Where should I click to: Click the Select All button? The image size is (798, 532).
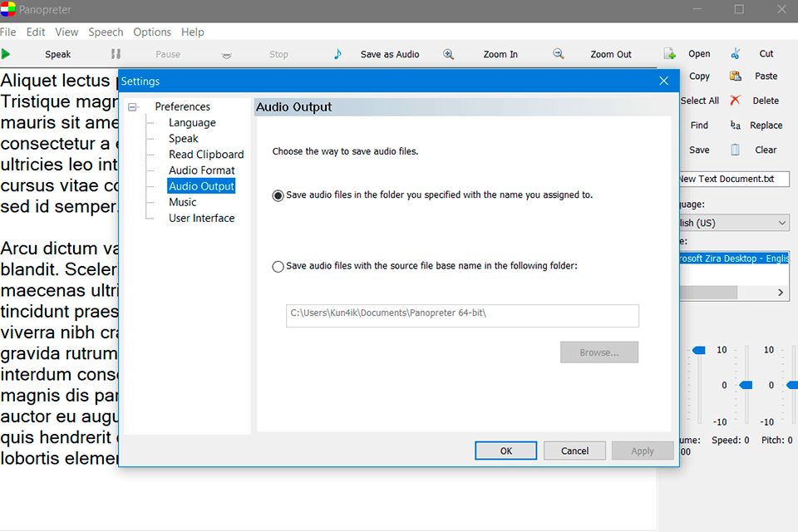coord(700,101)
